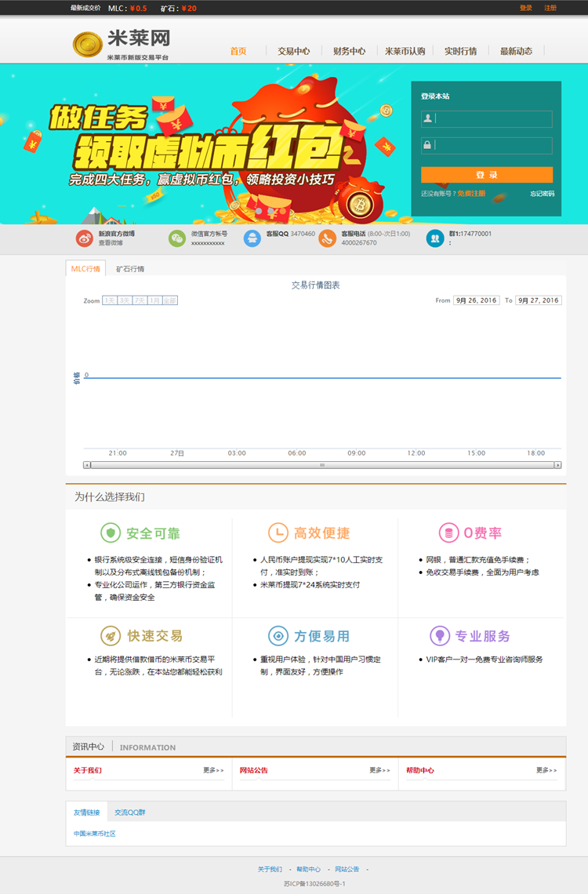Click the 矿石 price ¥20
Viewport: 588px width, 894px height.
tap(189, 8)
